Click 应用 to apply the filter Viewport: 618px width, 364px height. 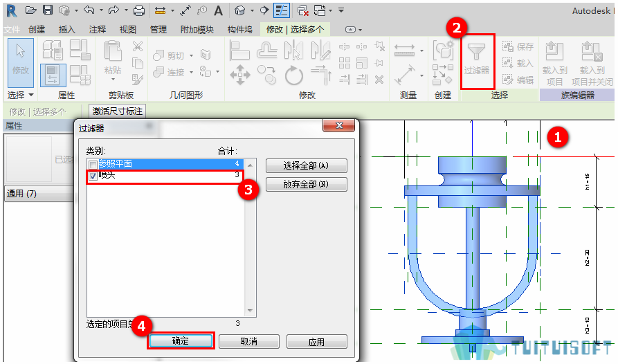[x=316, y=341]
